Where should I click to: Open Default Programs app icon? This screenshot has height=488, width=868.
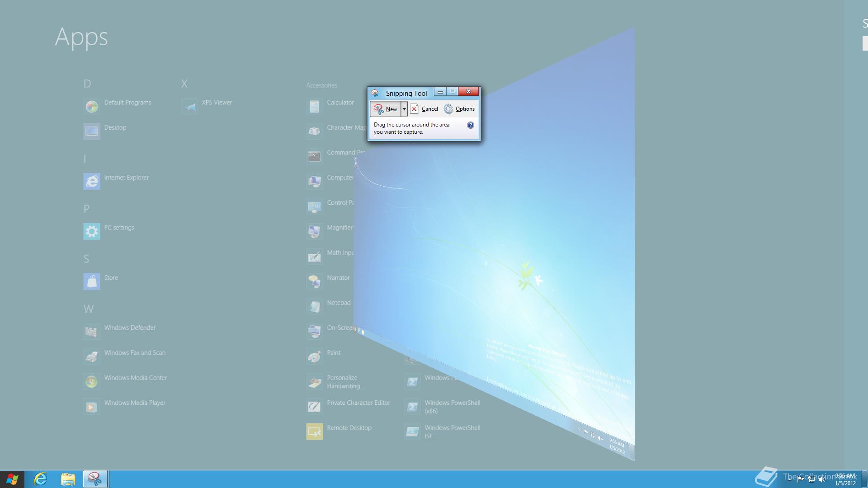[92, 107]
